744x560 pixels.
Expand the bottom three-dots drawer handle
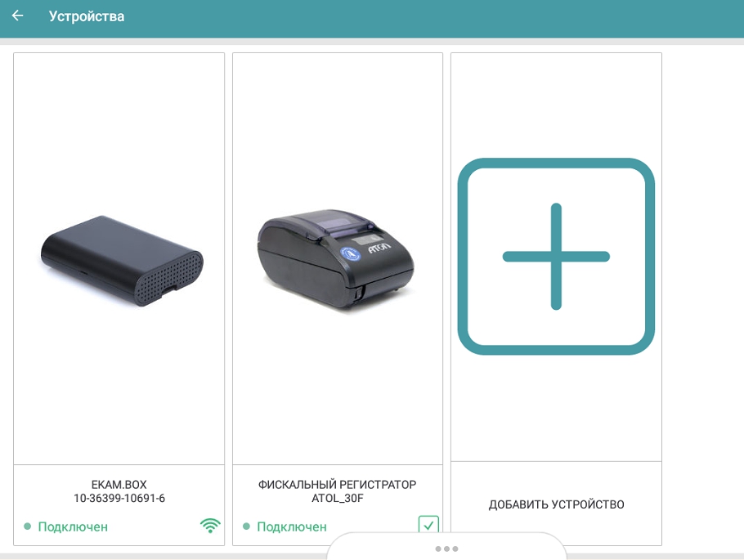tap(446, 549)
